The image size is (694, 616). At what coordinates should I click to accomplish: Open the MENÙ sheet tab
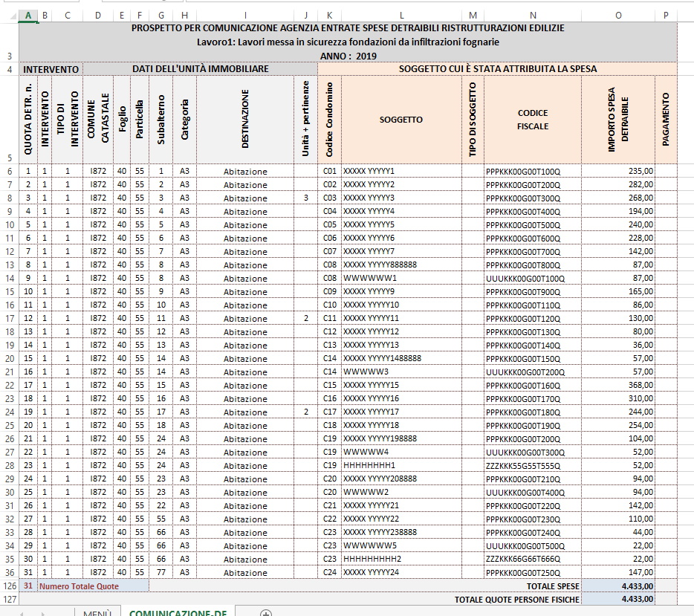(97, 613)
